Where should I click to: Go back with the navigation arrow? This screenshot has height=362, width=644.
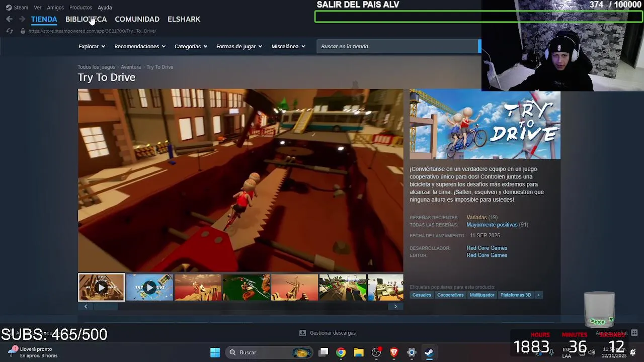[x=9, y=19]
